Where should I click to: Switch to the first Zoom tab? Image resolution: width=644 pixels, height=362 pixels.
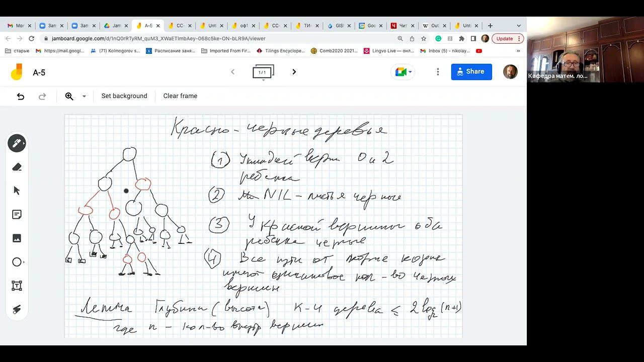(50, 26)
